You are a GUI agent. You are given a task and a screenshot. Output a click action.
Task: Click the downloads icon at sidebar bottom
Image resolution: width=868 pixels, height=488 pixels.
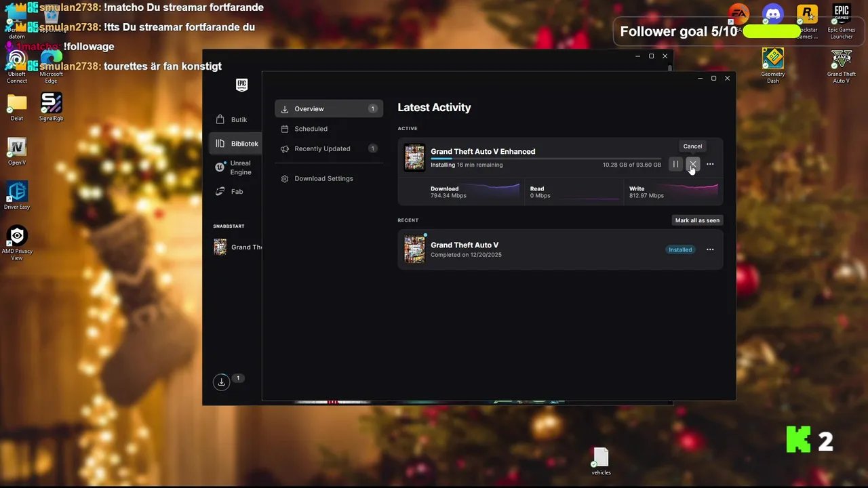point(221,382)
